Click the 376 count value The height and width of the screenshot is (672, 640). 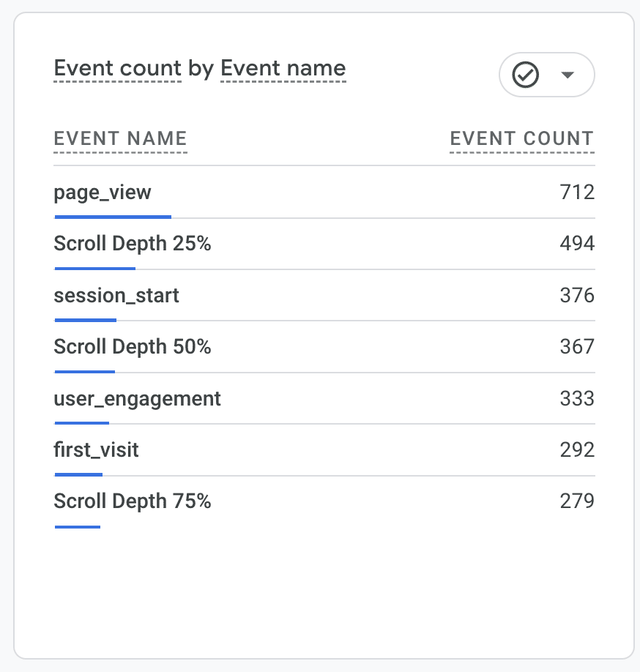click(576, 296)
